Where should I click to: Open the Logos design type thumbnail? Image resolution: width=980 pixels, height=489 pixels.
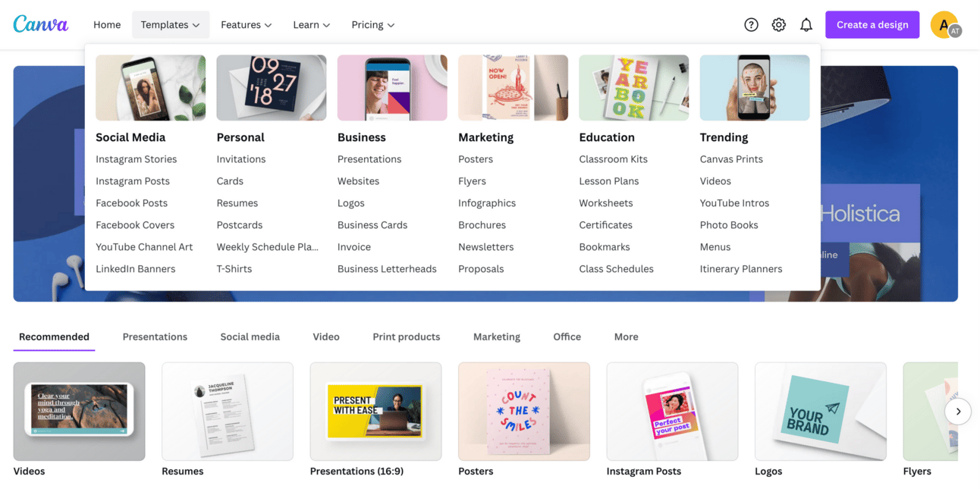click(x=821, y=412)
